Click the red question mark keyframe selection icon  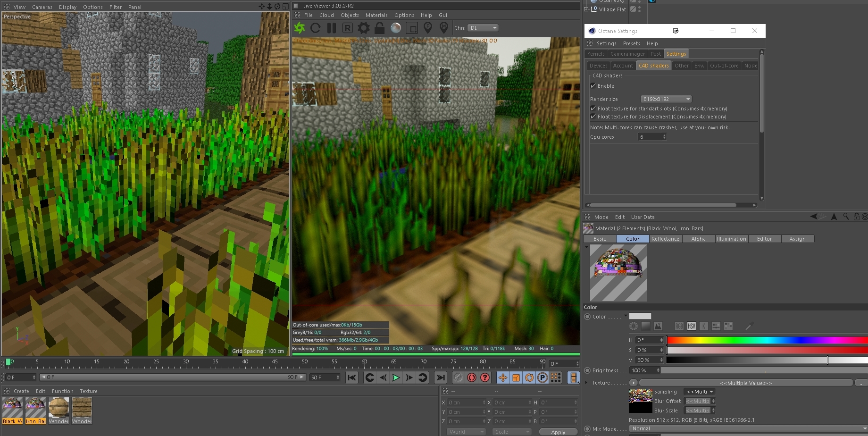485,377
